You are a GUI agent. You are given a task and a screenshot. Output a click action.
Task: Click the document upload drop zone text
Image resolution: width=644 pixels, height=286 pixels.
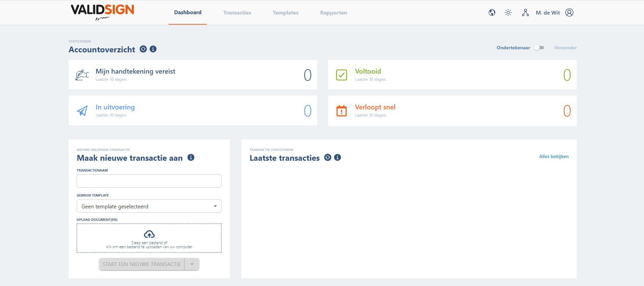coord(149,245)
